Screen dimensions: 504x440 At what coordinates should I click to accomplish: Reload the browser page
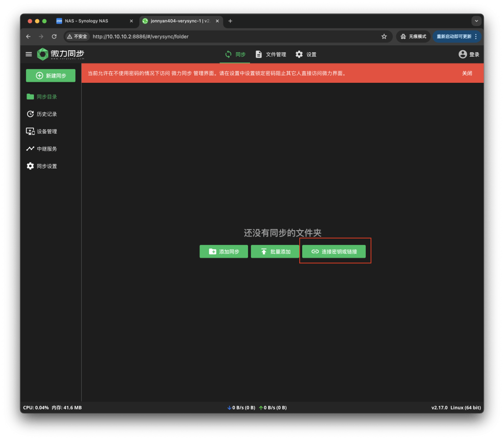pyautogui.click(x=54, y=36)
